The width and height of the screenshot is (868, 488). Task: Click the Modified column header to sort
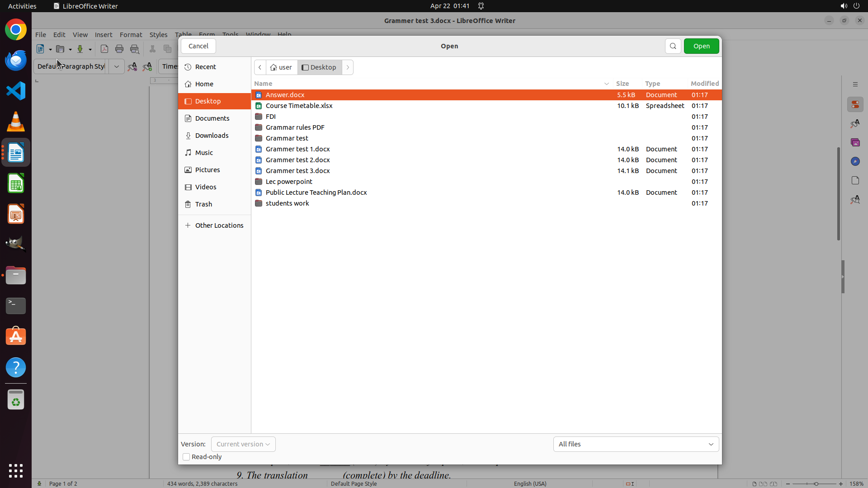point(704,84)
